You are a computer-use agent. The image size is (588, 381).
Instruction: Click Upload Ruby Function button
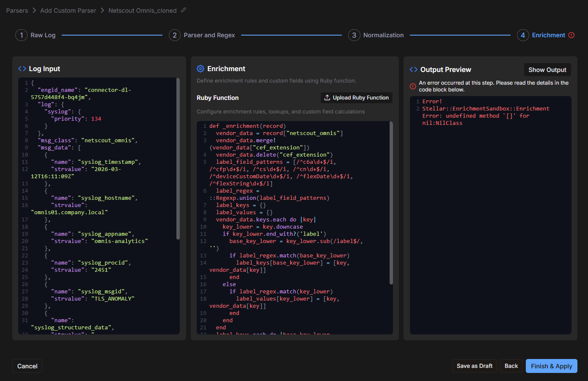tap(357, 98)
